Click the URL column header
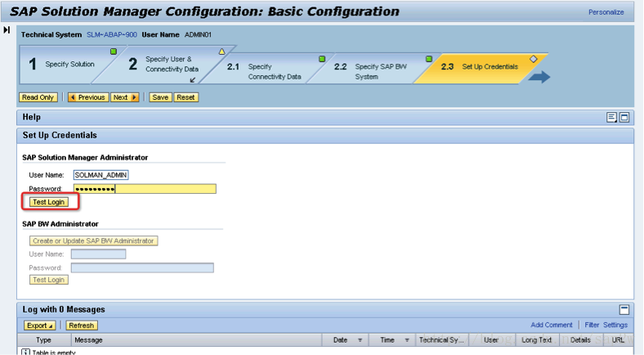Screen dimensions: 644x355 (x=618, y=340)
